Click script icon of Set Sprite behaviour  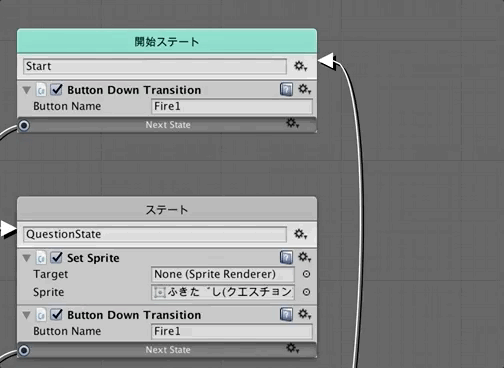pyautogui.click(x=41, y=258)
